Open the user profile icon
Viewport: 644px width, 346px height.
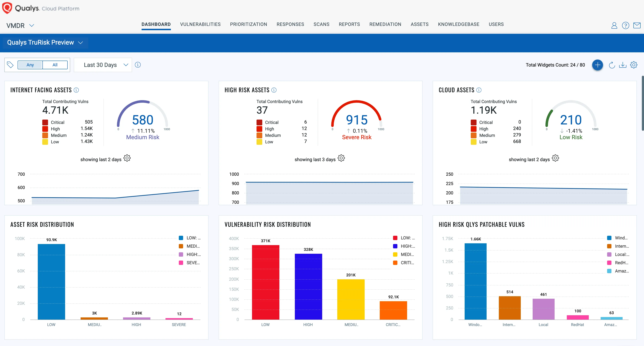pos(614,25)
